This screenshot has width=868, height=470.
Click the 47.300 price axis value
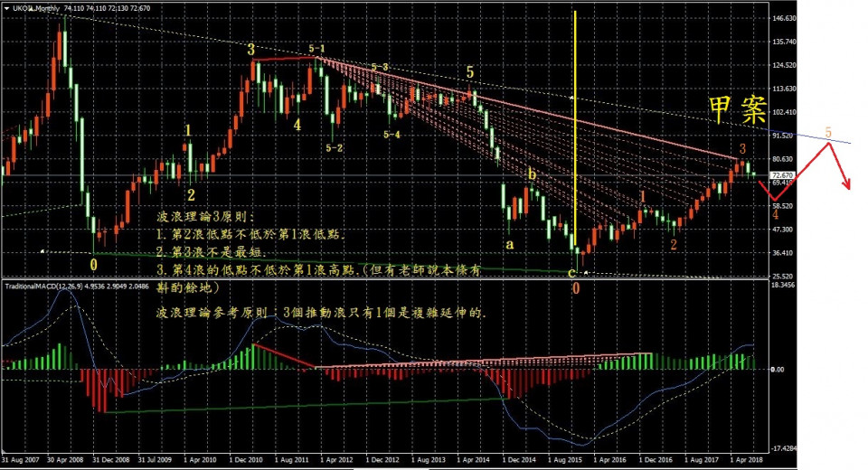(784, 230)
